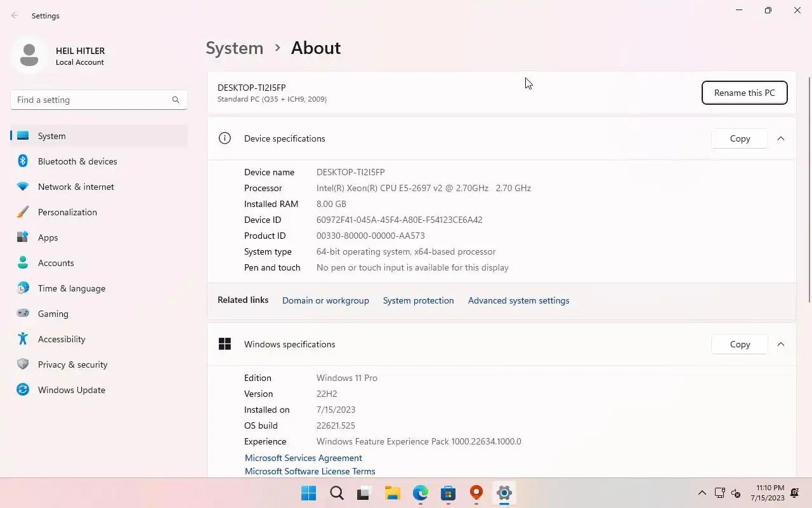
Task: Collapse the Windows specifications section
Action: 781,344
